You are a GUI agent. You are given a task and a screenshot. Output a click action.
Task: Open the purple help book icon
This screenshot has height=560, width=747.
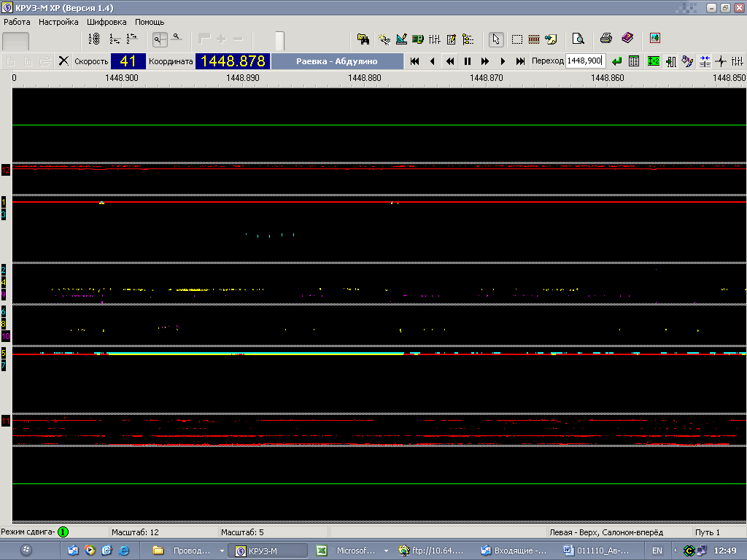coord(627,39)
